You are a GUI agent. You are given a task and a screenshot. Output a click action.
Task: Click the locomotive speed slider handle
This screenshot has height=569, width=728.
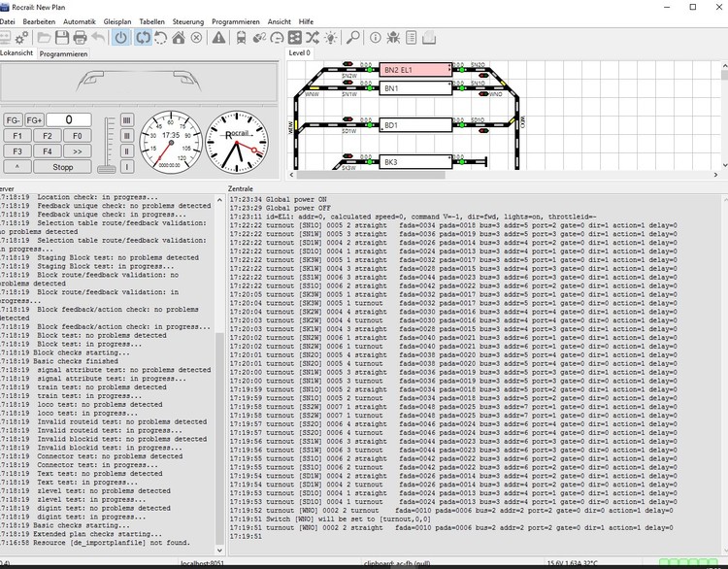pos(109,168)
